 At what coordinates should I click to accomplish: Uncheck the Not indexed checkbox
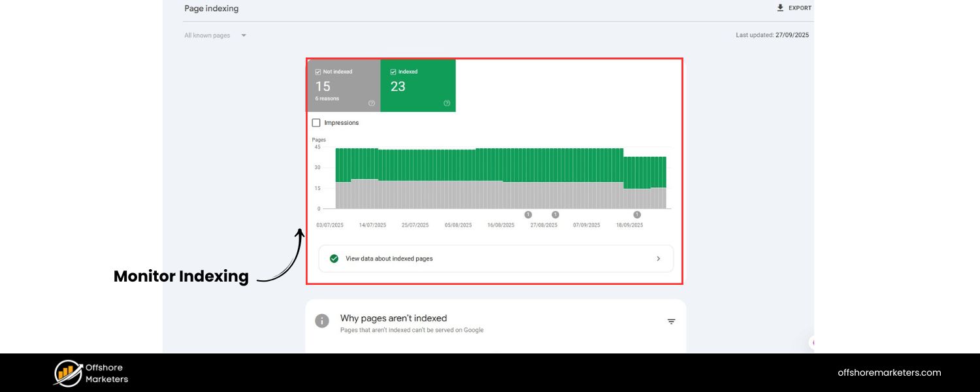[x=318, y=72]
